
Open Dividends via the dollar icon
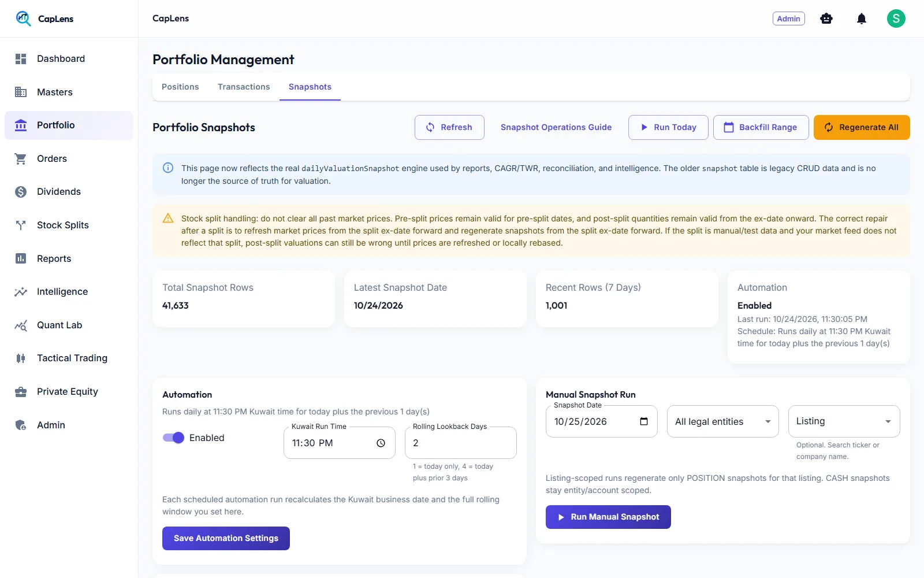coord(21,192)
